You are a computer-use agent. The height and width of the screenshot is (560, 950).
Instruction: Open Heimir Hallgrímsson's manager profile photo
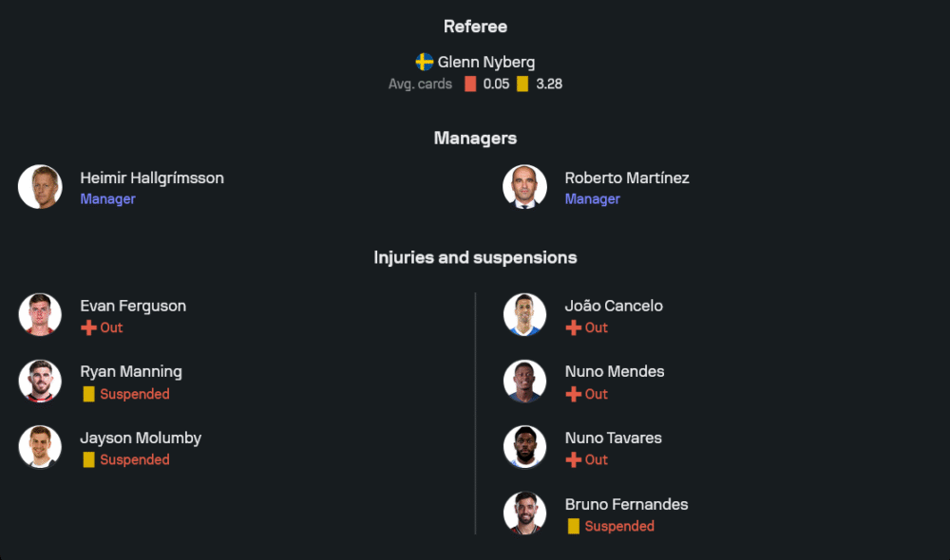(40, 187)
